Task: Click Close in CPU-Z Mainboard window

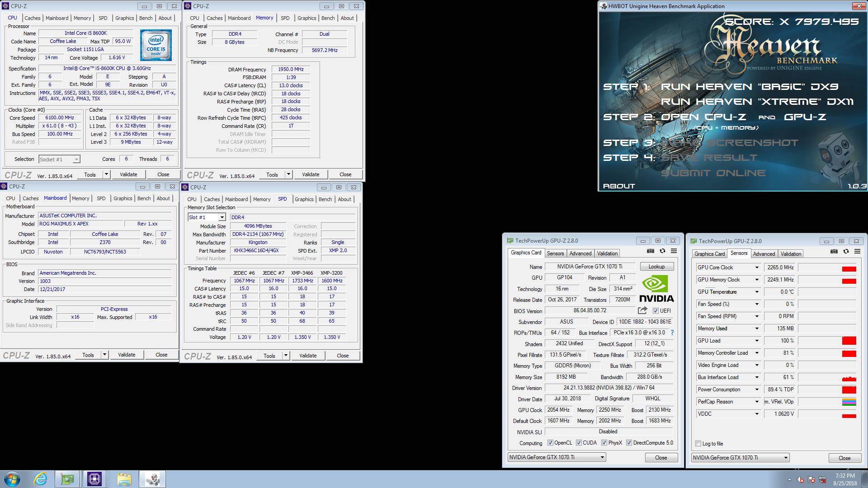Action: (x=161, y=355)
